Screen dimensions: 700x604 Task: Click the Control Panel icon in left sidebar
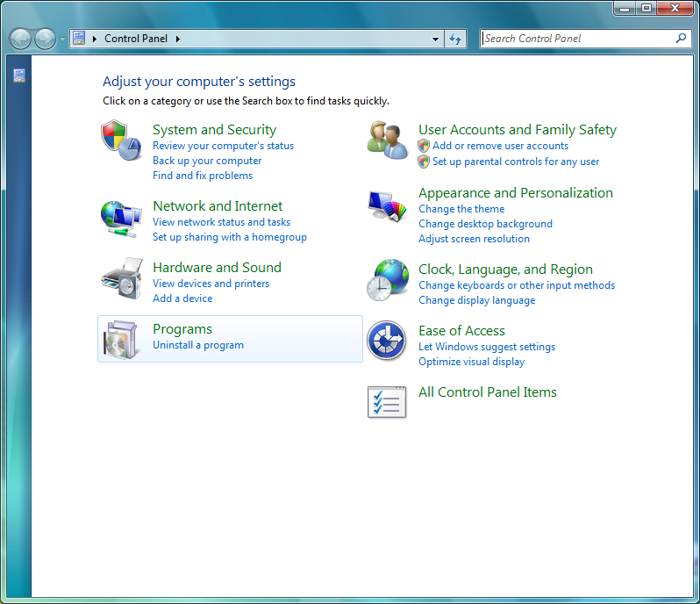(x=19, y=75)
